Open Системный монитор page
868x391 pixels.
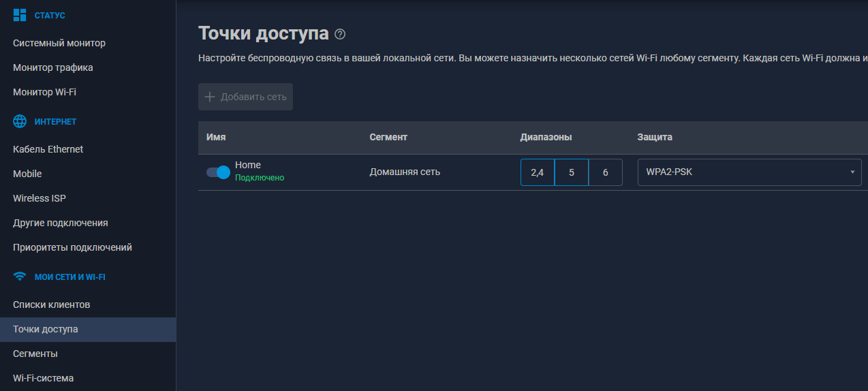[x=59, y=43]
